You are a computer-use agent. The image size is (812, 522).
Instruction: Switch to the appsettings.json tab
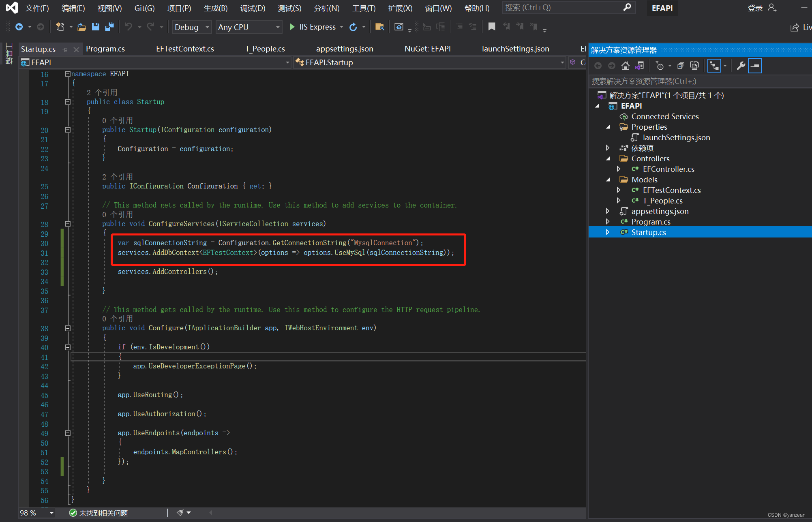345,49
